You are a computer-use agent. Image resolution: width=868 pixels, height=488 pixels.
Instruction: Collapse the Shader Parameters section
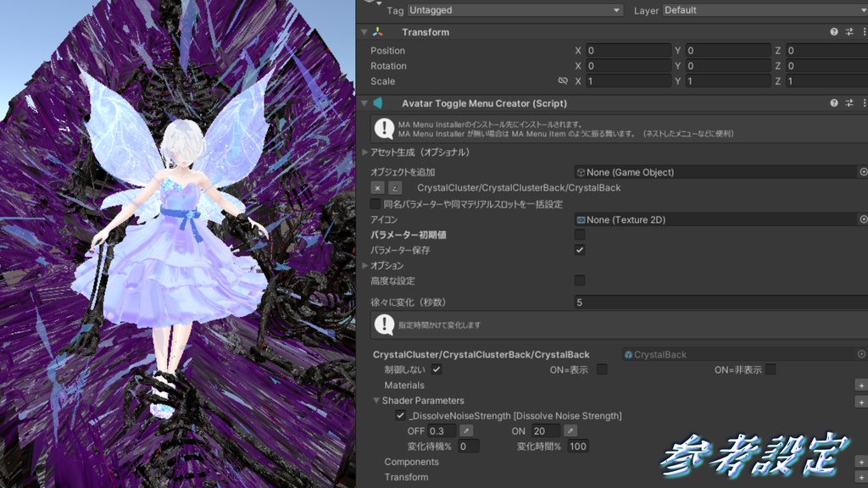(376, 400)
